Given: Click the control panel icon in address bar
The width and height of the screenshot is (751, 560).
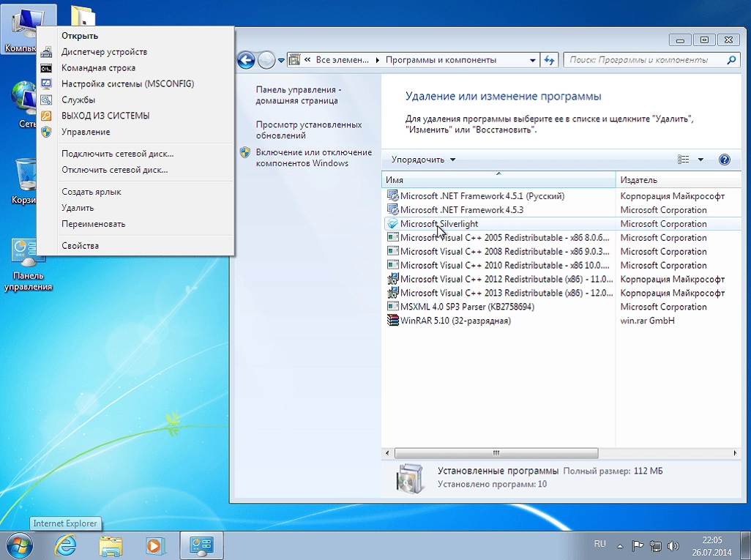Looking at the screenshot, I should point(295,60).
